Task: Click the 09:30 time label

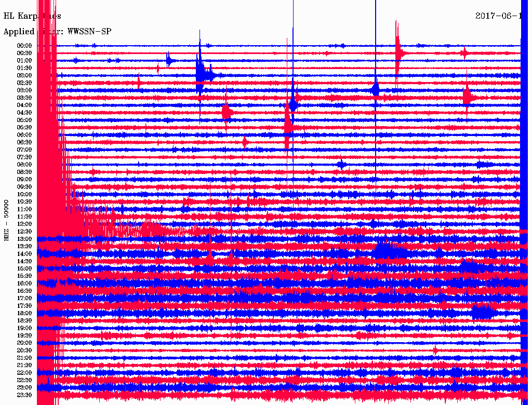Action: pos(24,187)
